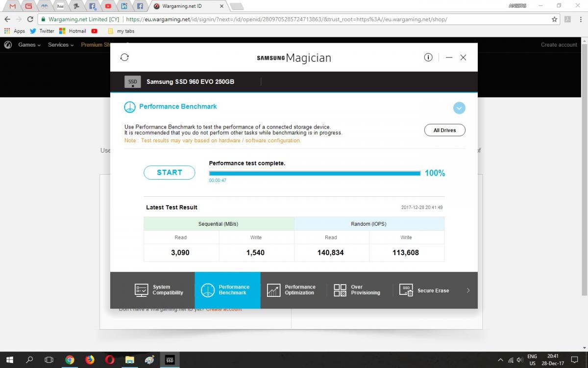Close the Wargaming.net ID browser tab
The width and height of the screenshot is (588, 368).
222,6
